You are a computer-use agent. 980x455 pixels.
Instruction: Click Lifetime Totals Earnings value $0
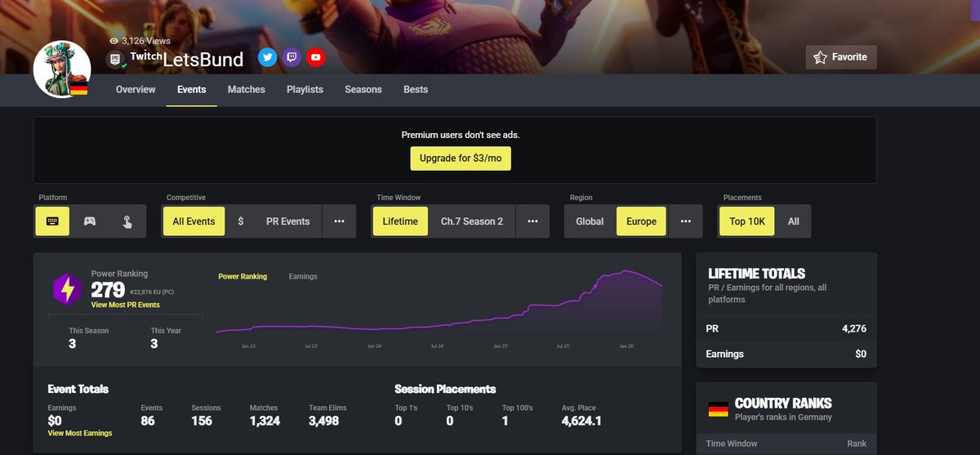point(861,354)
